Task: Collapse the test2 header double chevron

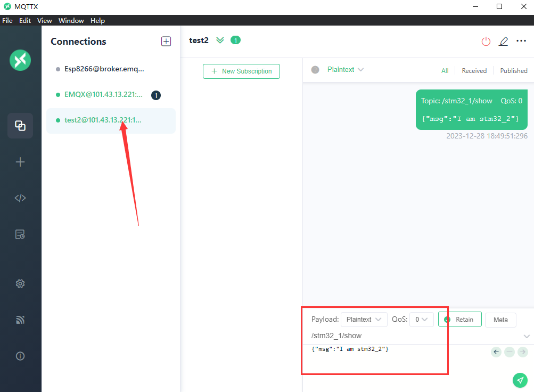Action: tap(220, 40)
